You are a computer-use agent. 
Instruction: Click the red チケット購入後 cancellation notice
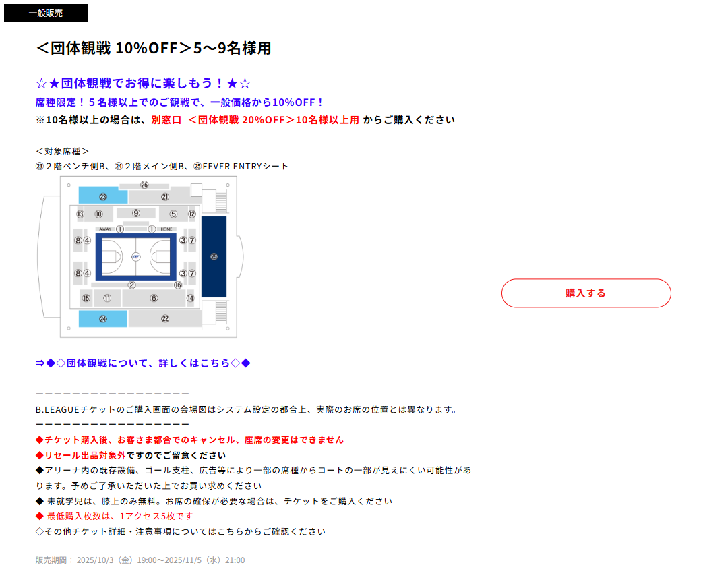click(x=189, y=440)
